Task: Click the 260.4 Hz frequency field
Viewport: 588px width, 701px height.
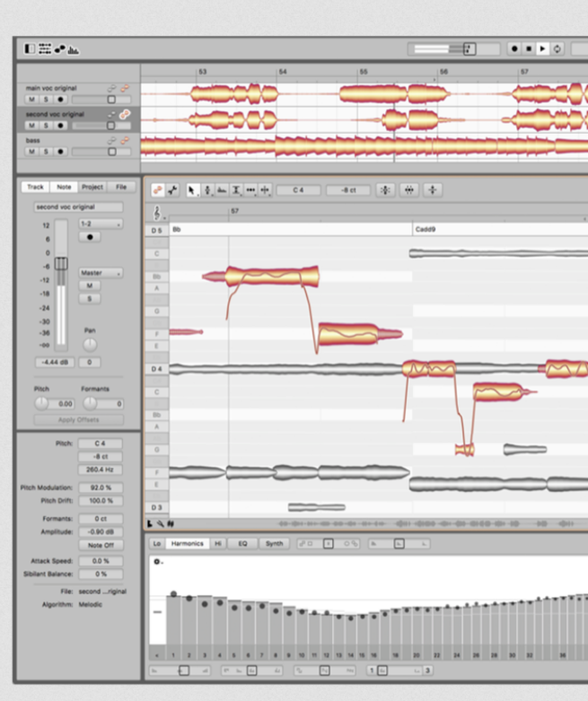Action: tap(101, 469)
